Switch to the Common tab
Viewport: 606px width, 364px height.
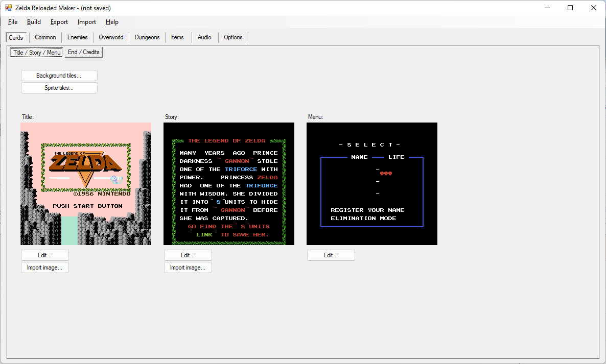pyautogui.click(x=45, y=37)
